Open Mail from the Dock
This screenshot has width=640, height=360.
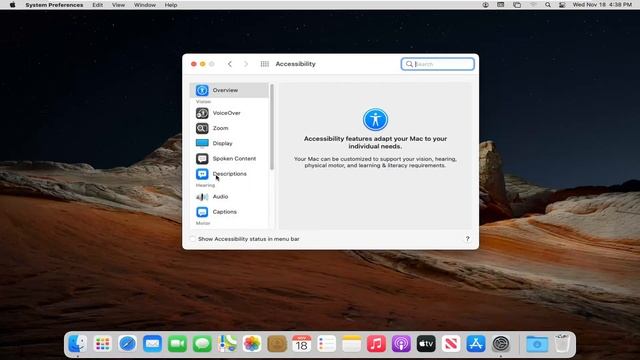tap(152, 344)
